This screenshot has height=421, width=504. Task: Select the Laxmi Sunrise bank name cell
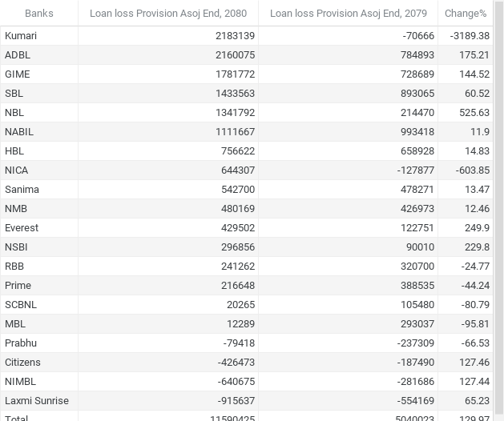pyautogui.click(x=37, y=401)
